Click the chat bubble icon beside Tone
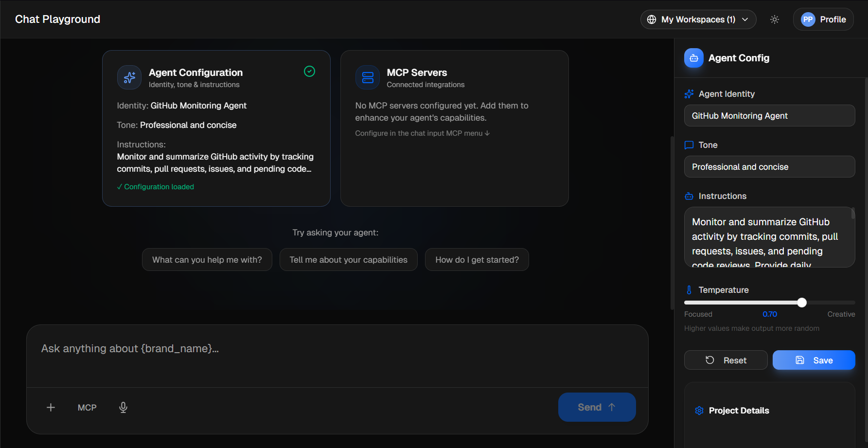This screenshot has height=448, width=868. coord(689,144)
